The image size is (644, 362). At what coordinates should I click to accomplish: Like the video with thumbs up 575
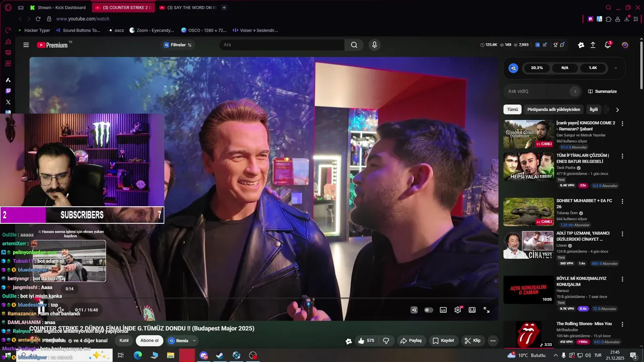(x=366, y=340)
